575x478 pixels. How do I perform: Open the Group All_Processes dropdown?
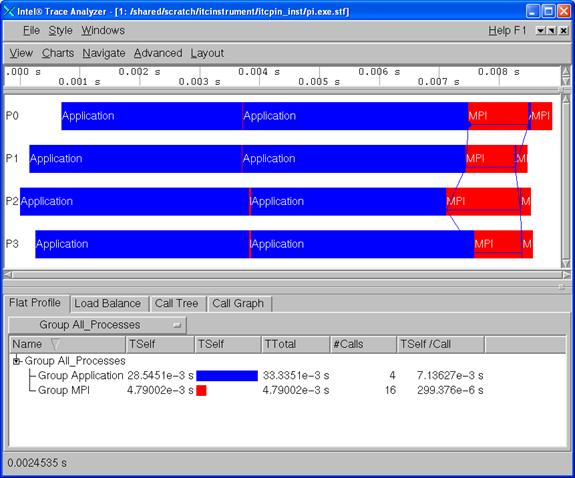click(x=97, y=325)
